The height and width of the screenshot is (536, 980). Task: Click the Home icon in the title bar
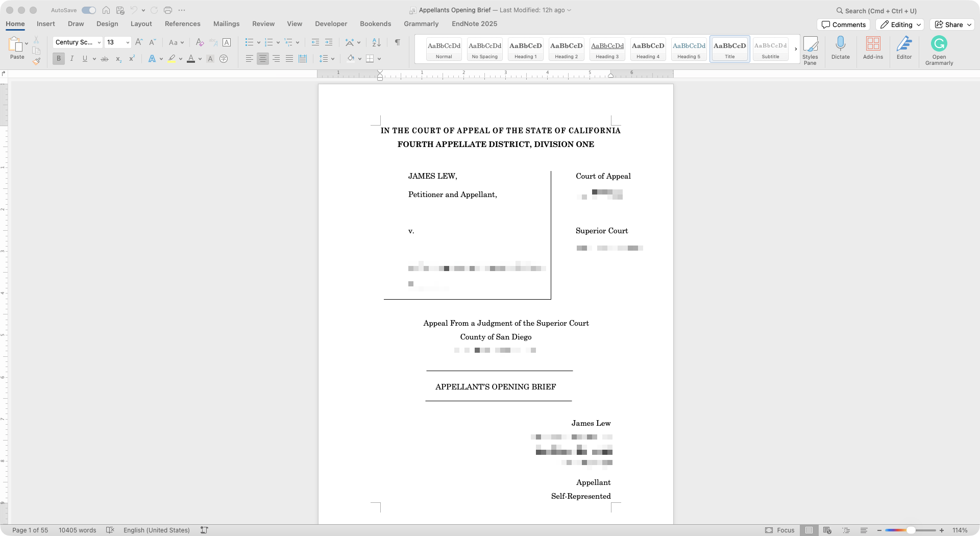106,10
